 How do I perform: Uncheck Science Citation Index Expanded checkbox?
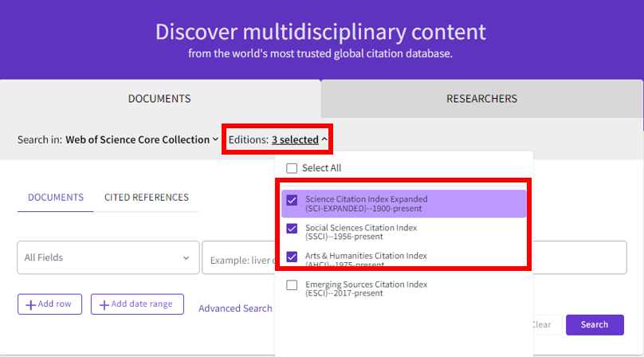(292, 200)
